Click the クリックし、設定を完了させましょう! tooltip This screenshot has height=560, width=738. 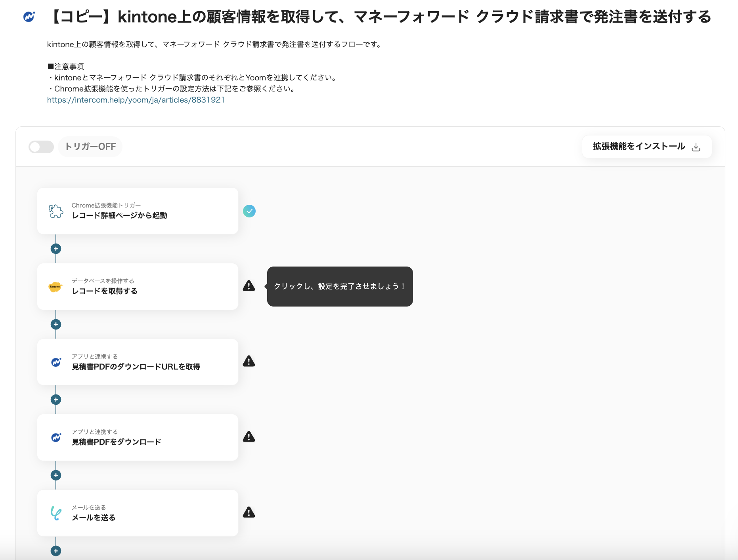click(340, 286)
